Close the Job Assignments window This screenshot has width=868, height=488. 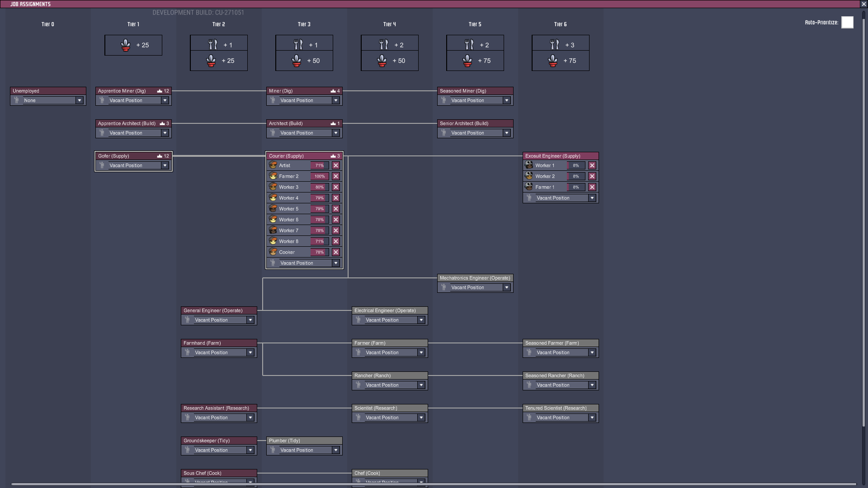click(x=863, y=4)
